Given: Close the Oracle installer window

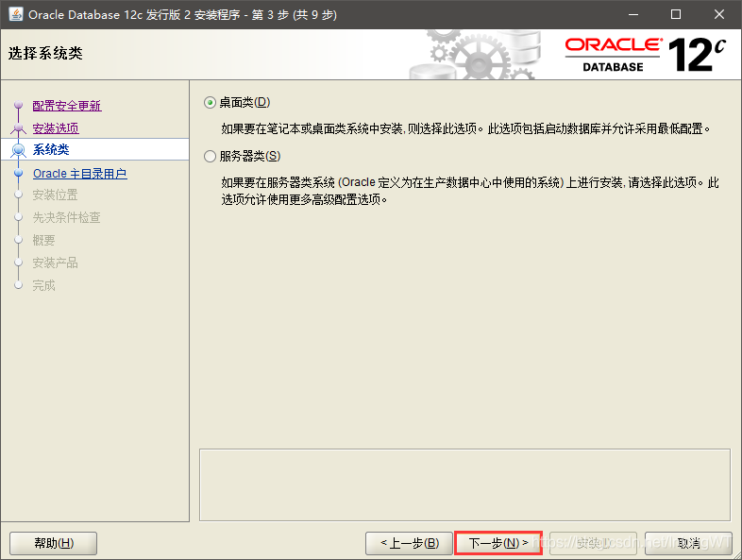Looking at the screenshot, I should [719, 15].
